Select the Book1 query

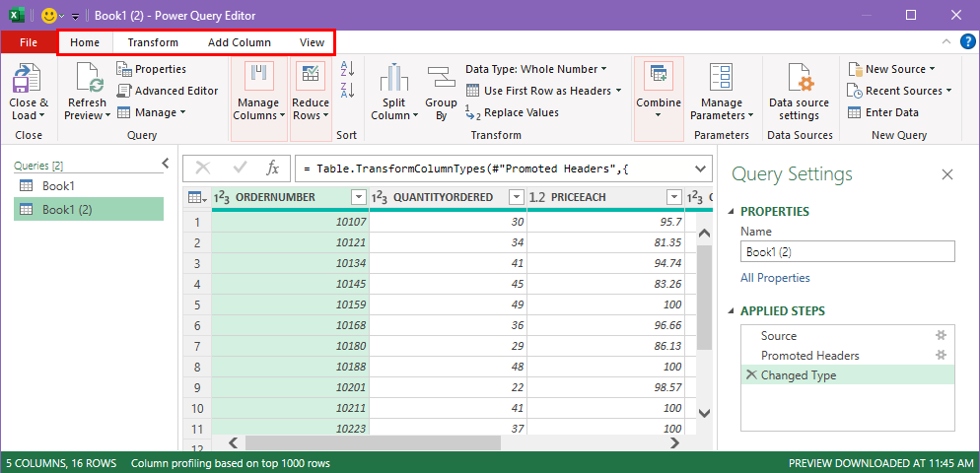tap(89, 185)
